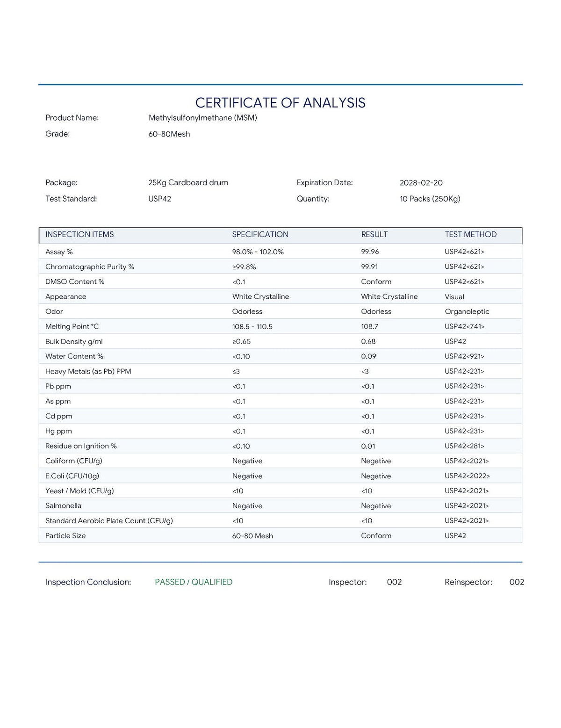
Task: Click the 'Visual' test method cell
Action: click(x=454, y=297)
